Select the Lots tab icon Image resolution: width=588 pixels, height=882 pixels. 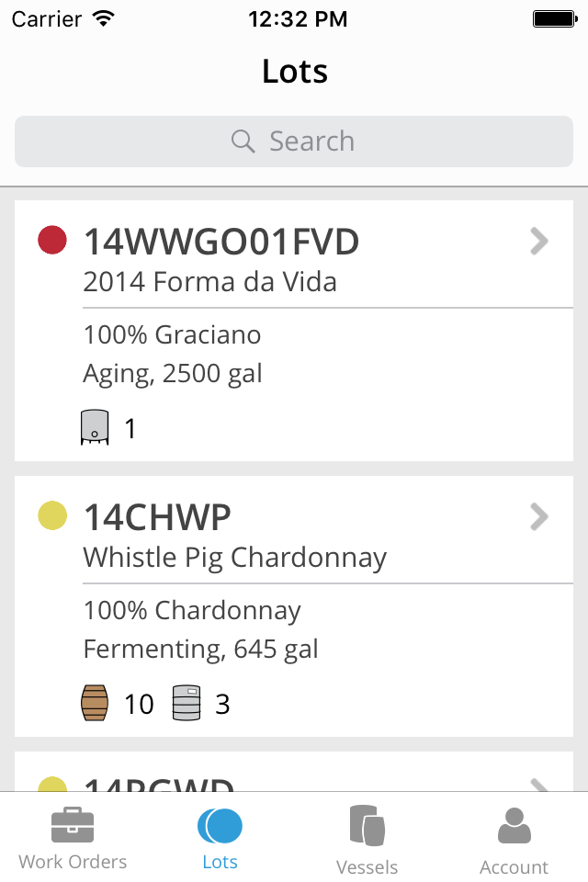tap(220, 826)
